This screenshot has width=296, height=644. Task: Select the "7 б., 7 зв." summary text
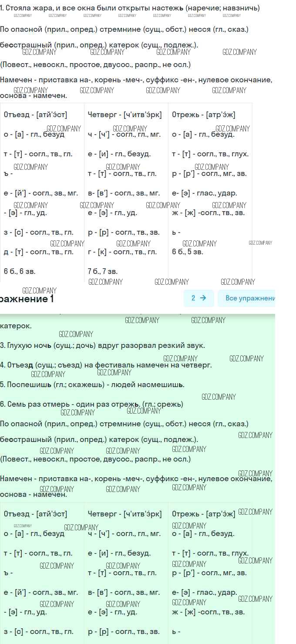click(x=103, y=271)
